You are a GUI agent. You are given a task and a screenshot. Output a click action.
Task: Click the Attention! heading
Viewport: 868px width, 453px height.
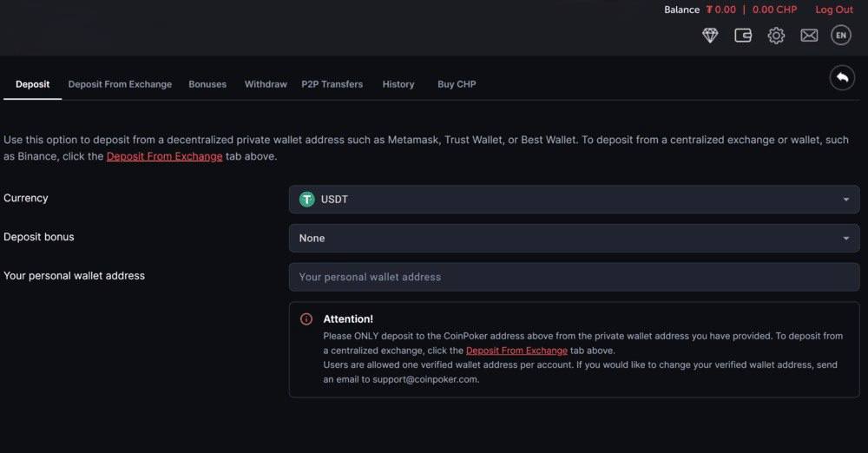tap(348, 319)
